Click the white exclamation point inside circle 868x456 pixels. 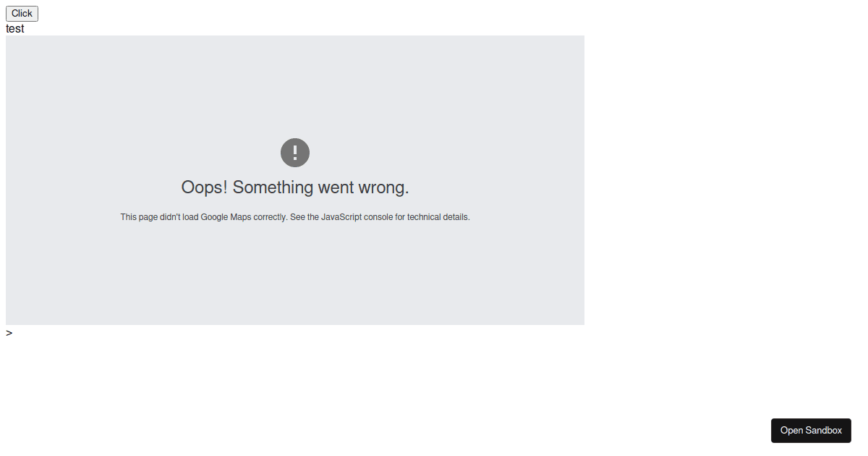(x=295, y=153)
